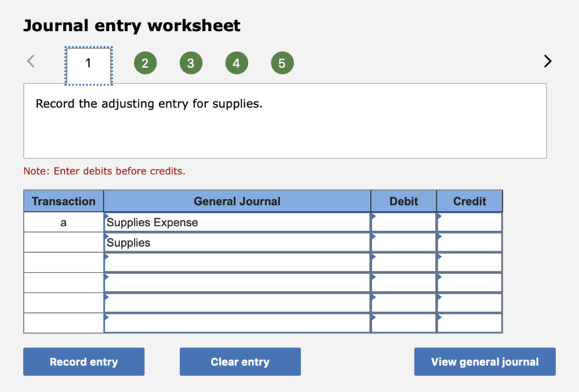
Task: Select worksheet tab 1
Action: click(89, 66)
